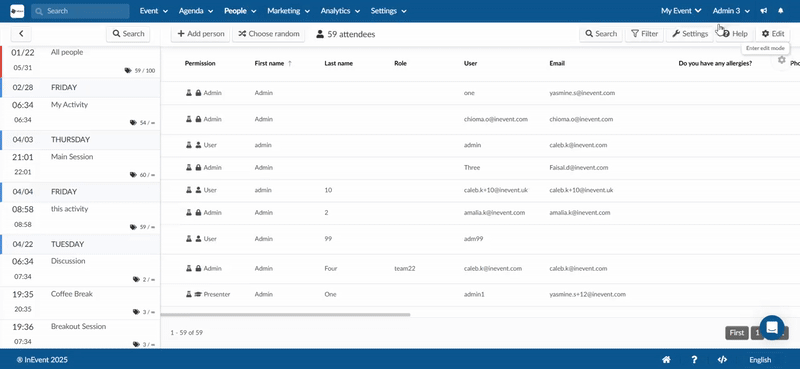Click the top bar search field
Viewport: 800px width, 369px height.
[x=80, y=11]
